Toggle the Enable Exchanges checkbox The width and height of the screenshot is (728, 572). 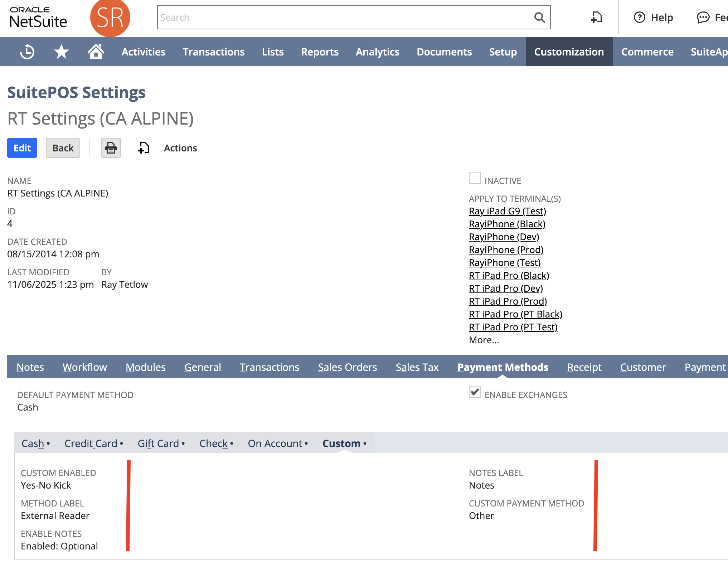pos(475,392)
